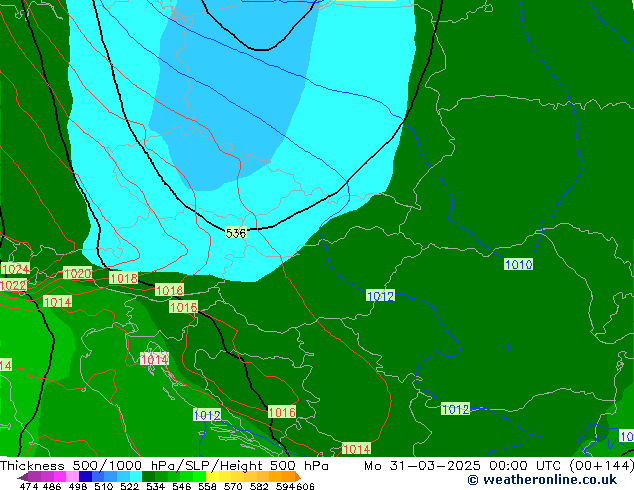
Task: Click the 536 height contour label
Action: 236,233
